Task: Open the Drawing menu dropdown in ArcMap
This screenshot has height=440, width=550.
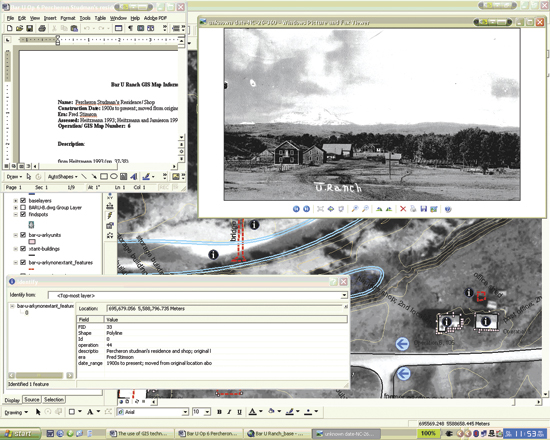Action: (16, 412)
